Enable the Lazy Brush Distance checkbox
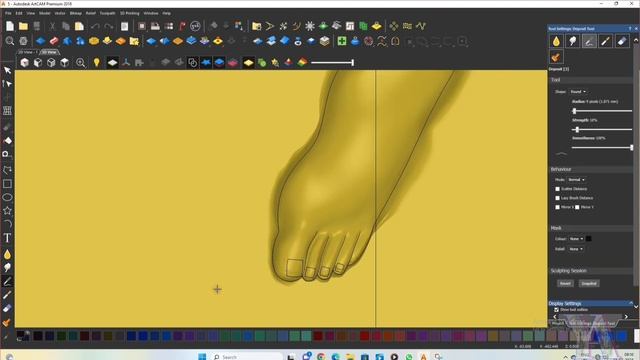Image resolution: width=640 pixels, height=360 pixels. pyautogui.click(x=558, y=198)
